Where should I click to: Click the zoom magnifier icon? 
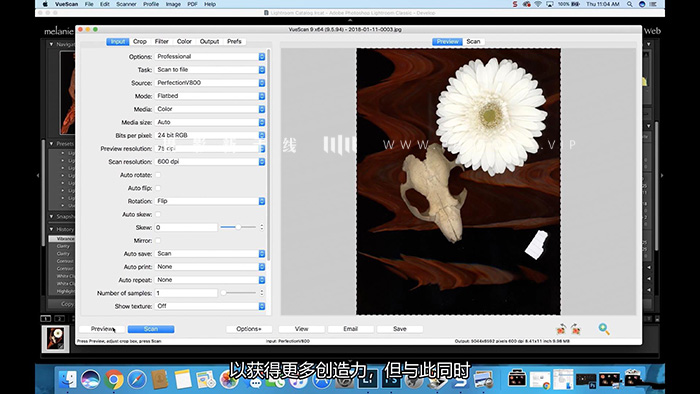(x=604, y=329)
